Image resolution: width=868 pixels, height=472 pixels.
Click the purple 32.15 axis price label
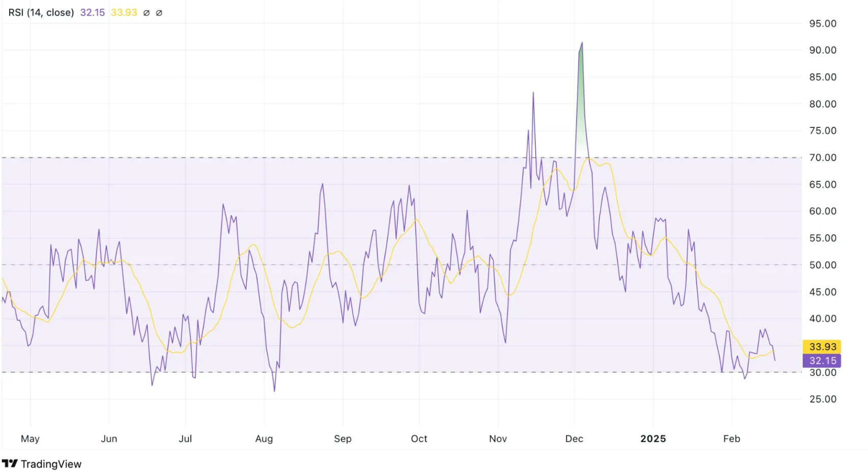tap(822, 360)
